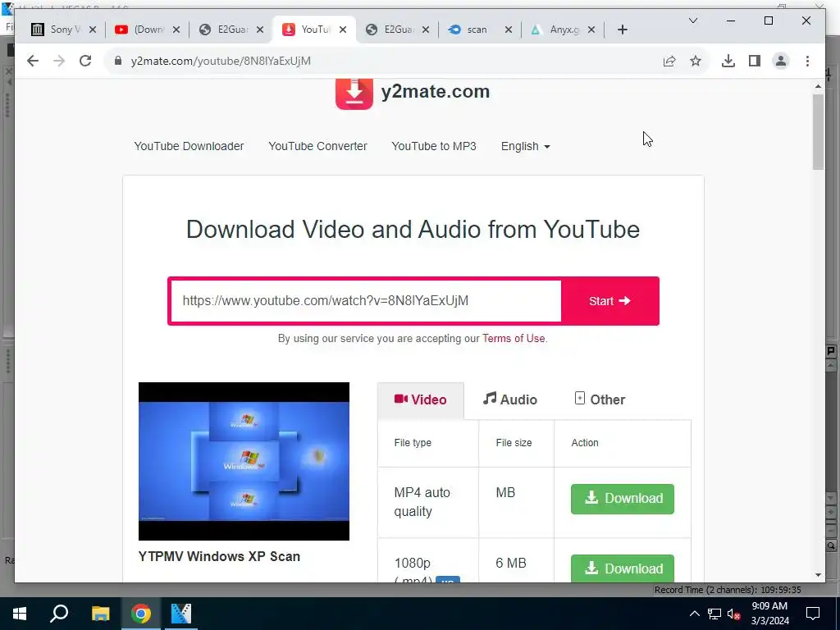840x630 pixels.
Task: Click the YouTube URL input field
Action: pyautogui.click(x=366, y=300)
